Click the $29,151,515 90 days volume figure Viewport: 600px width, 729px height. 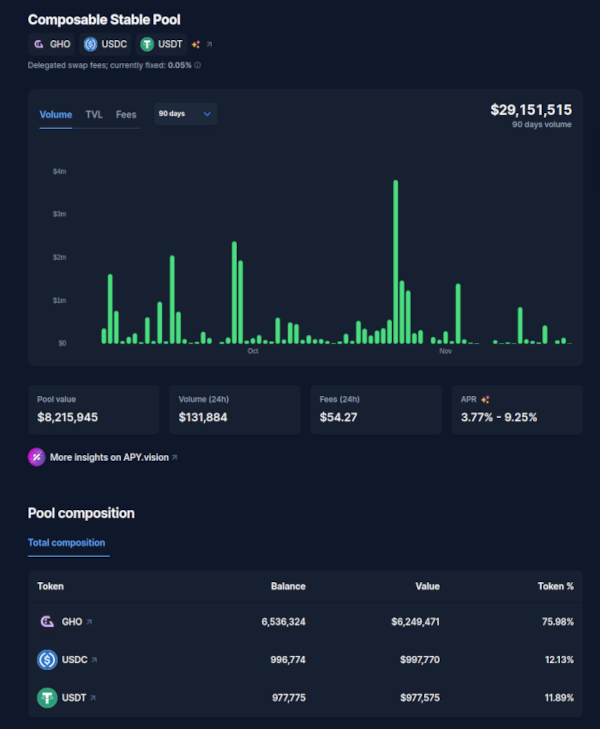tap(531, 110)
